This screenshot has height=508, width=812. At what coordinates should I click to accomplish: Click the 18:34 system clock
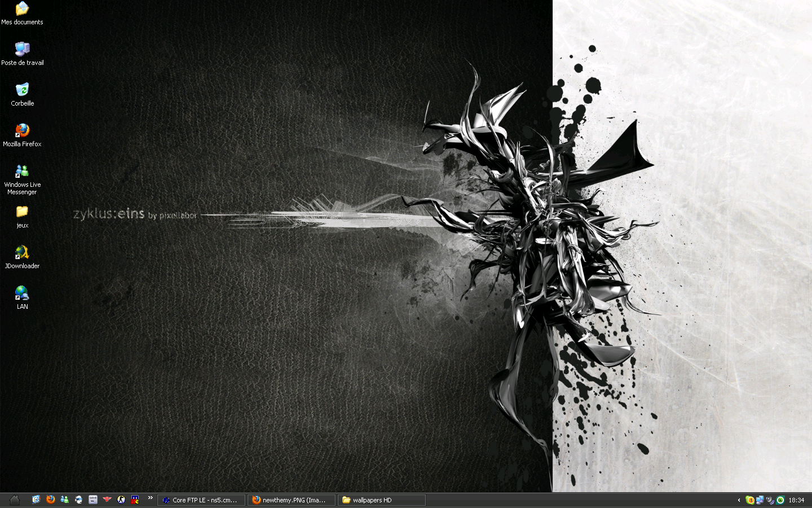(x=796, y=500)
